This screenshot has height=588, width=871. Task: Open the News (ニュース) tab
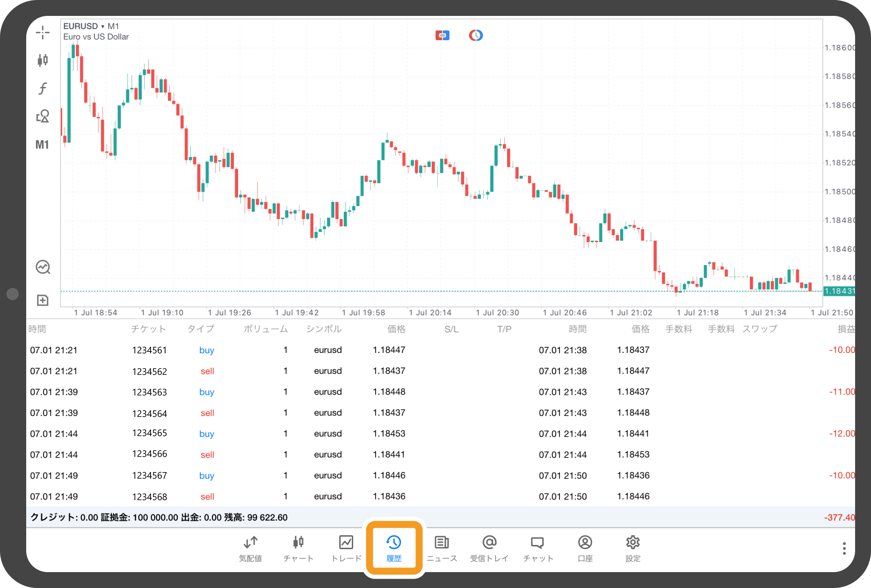point(442,548)
